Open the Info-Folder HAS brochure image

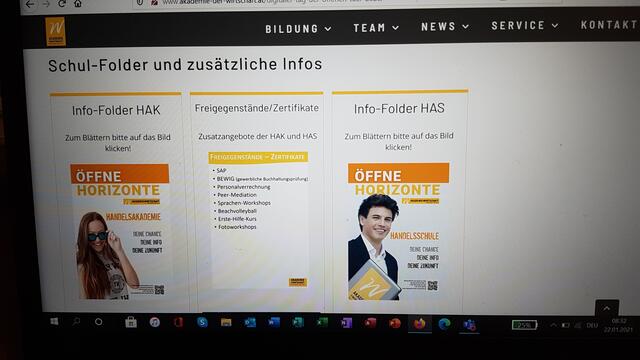398,231
